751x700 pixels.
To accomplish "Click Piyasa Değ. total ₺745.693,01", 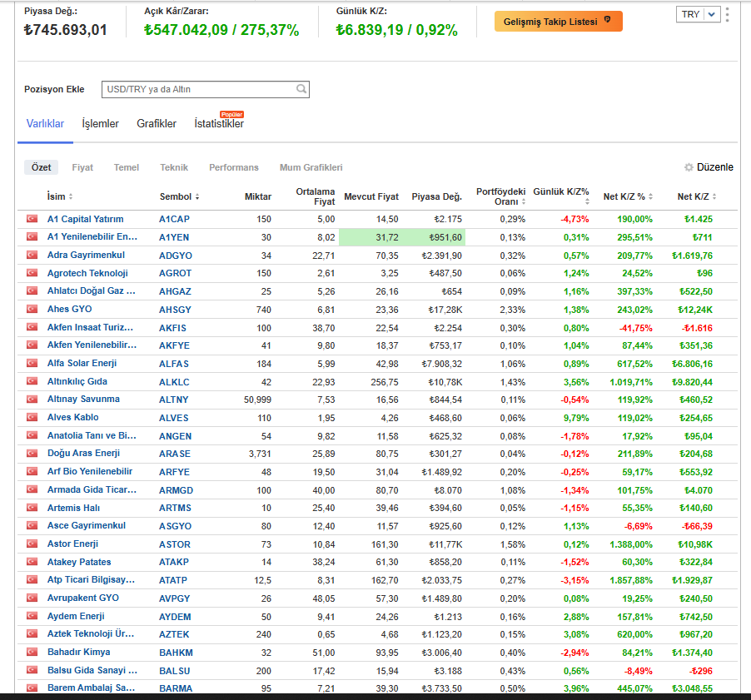I will click(65, 30).
